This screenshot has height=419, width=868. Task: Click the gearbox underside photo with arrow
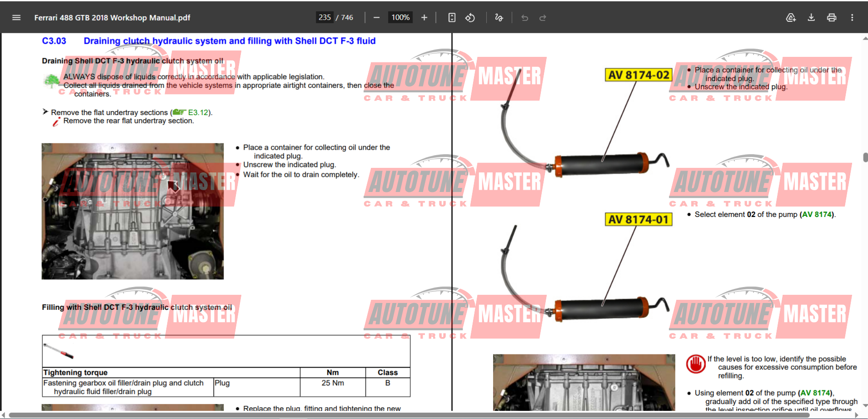[133, 211]
